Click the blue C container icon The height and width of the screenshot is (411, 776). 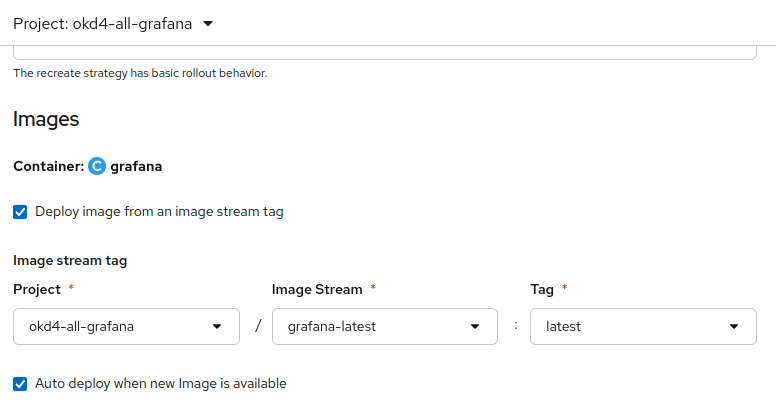97,166
